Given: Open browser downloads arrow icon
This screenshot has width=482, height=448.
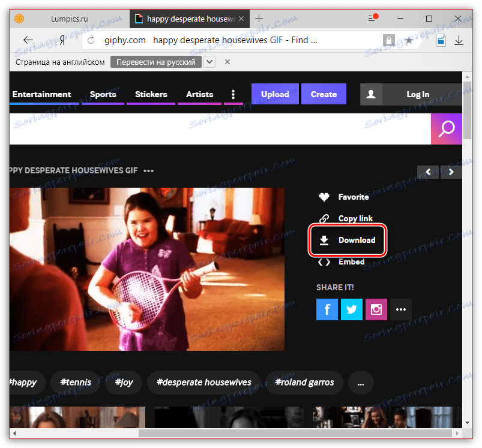Looking at the screenshot, I should tap(459, 40).
